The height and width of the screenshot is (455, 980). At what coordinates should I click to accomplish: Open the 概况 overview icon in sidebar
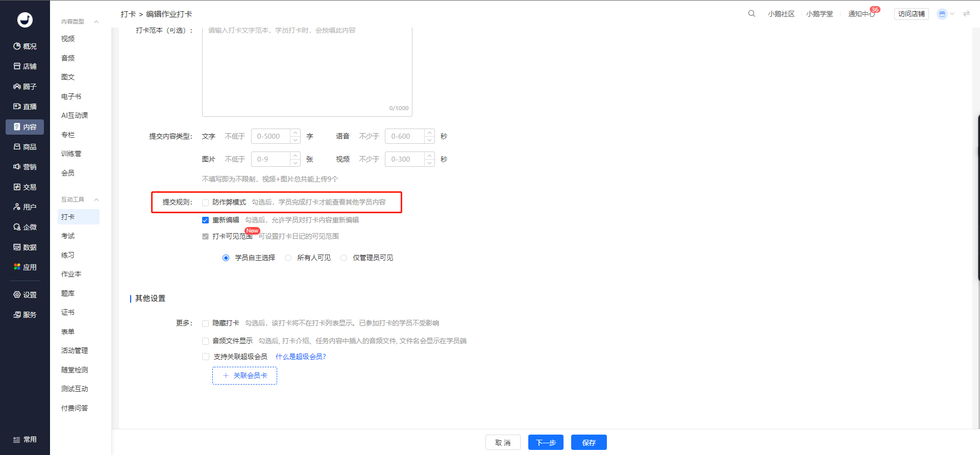click(17, 46)
